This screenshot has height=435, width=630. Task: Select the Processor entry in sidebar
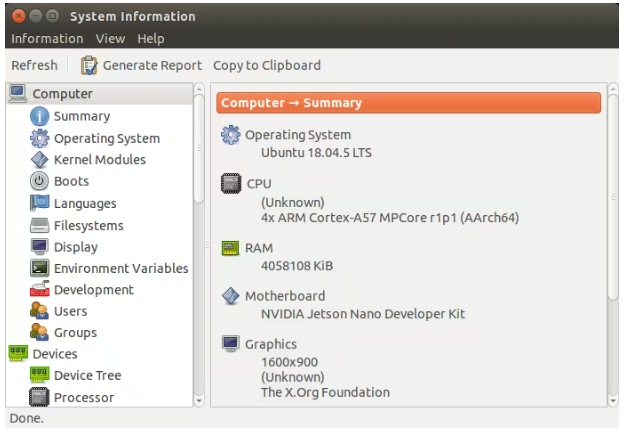click(83, 398)
